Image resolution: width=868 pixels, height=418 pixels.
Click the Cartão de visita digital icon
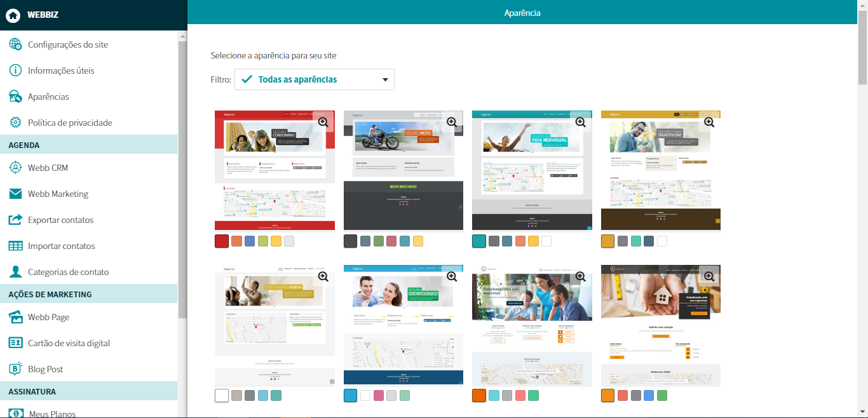pyautogui.click(x=16, y=343)
